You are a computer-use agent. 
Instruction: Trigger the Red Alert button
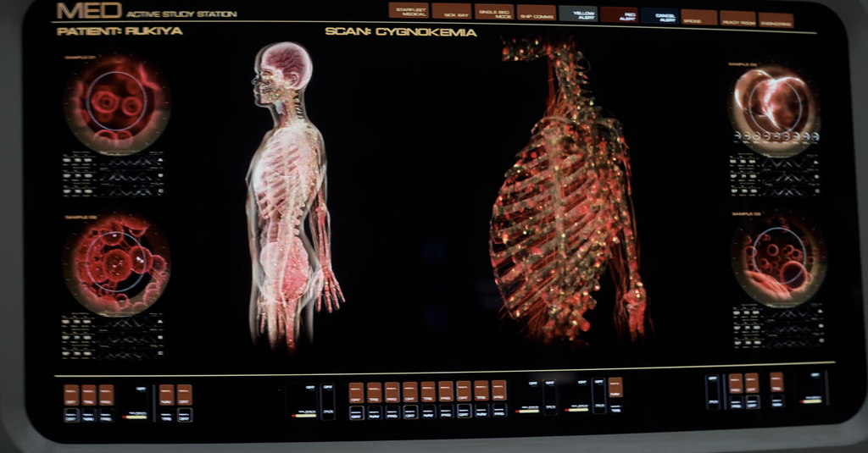click(x=619, y=15)
